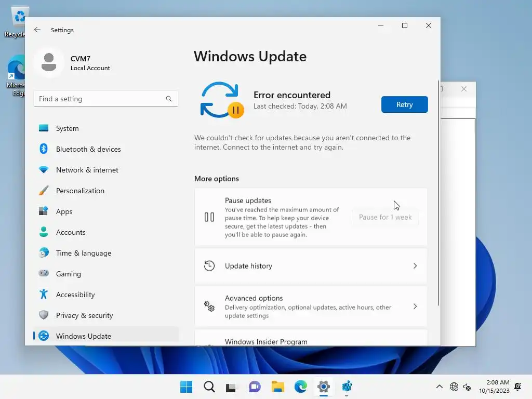Click the search magnifier in Find a setting
The image size is (532, 399).
click(169, 99)
